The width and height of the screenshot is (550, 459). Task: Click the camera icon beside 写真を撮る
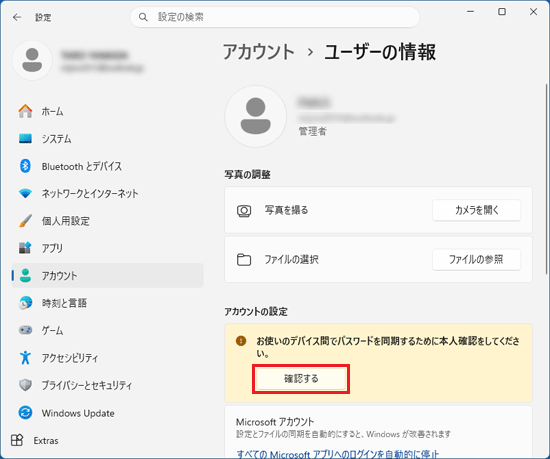244,210
